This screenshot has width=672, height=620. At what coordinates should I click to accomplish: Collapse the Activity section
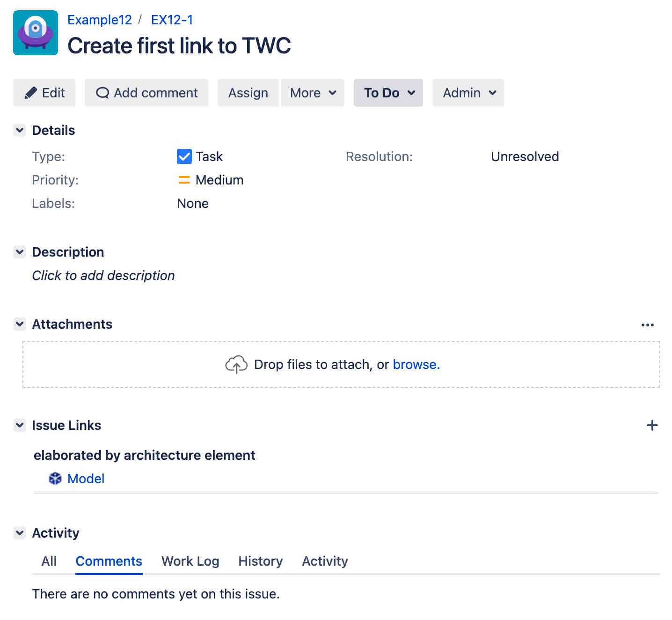click(20, 533)
